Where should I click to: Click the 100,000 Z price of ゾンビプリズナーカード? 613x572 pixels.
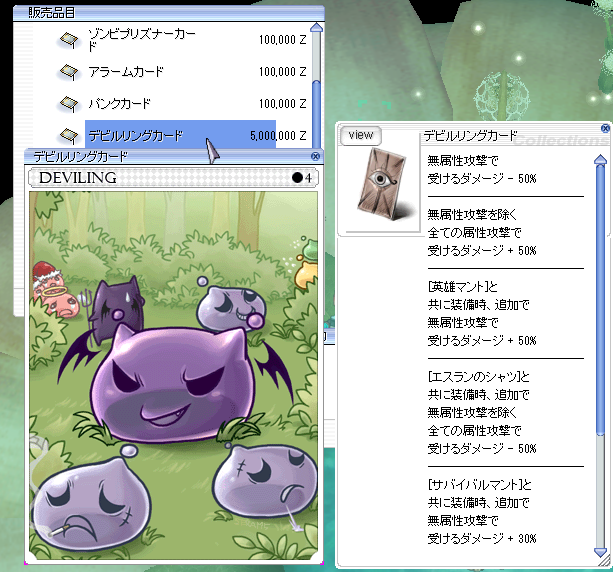tap(283, 40)
